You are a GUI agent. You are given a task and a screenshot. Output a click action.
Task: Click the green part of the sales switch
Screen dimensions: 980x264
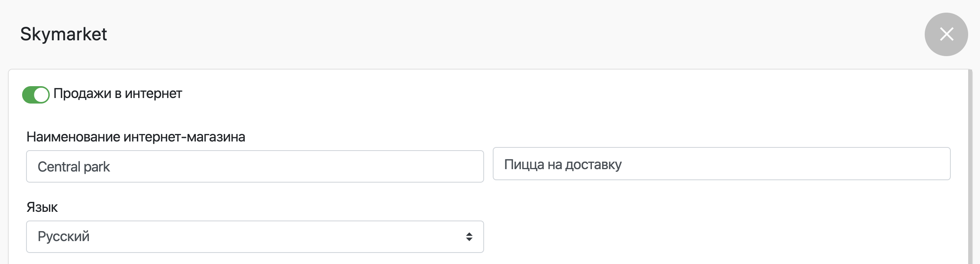(28, 95)
